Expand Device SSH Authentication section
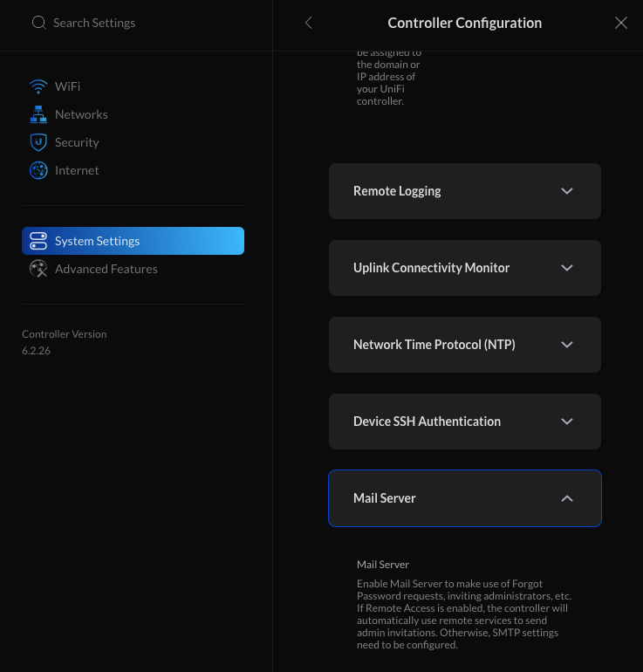The height and width of the screenshot is (672, 643). [x=465, y=422]
